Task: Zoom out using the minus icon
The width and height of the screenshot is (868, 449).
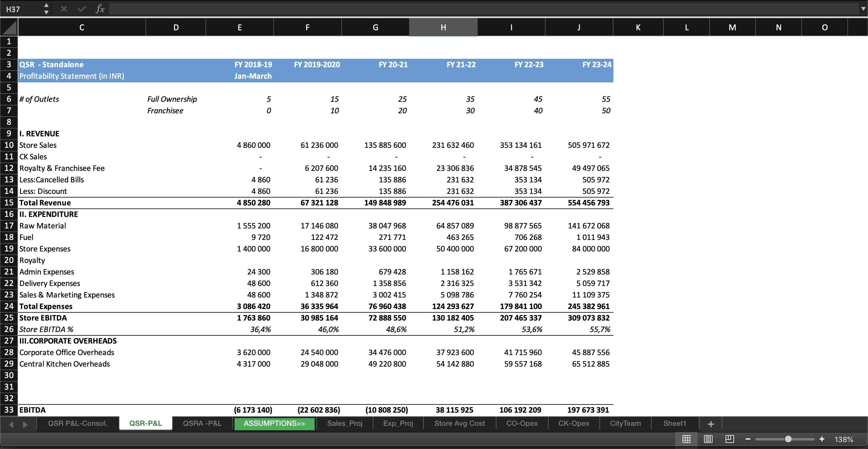Action: pos(748,439)
